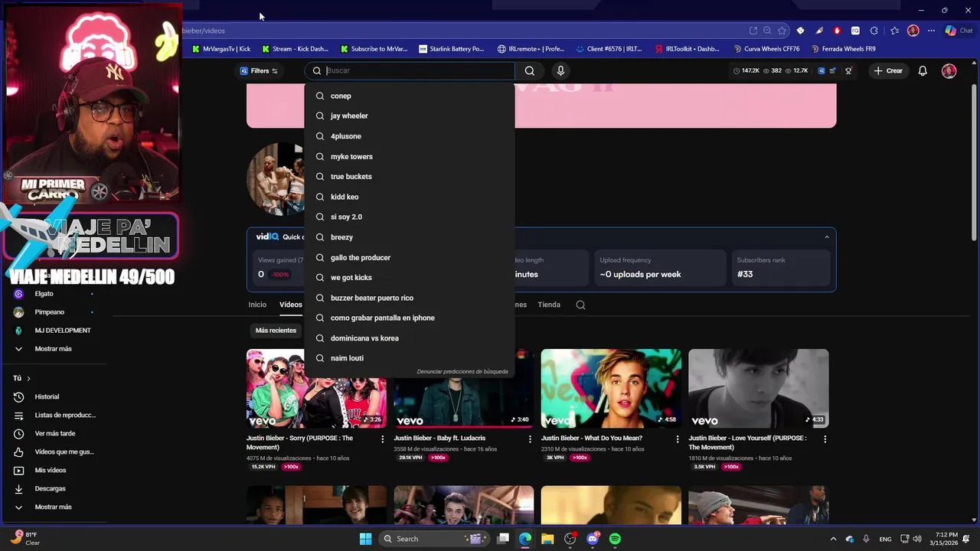Click the channel search magnifier after Tienda
The height and width of the screenshot is (551, 980).
[x=580, y=305]
